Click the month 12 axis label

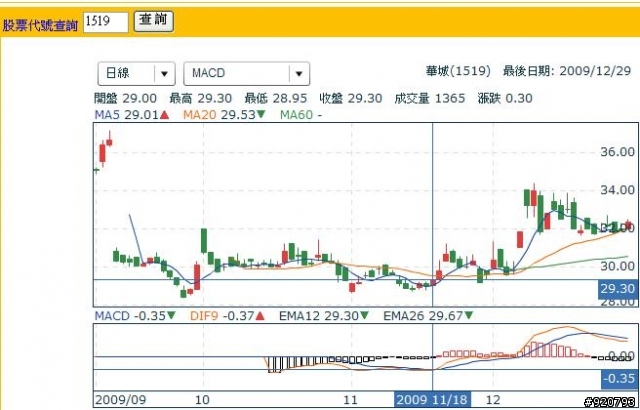tap(493, 399)
